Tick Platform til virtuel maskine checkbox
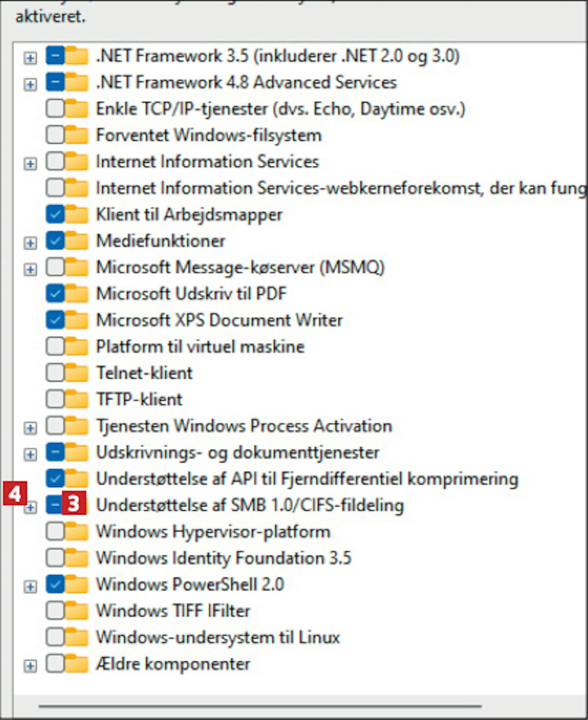The image size is (588, 720). 55,346
